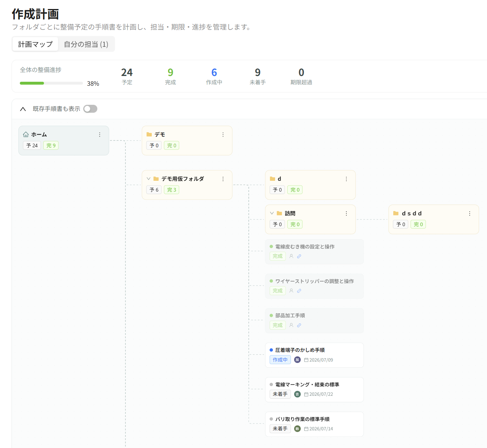Screen dimensions: 487x448
Task: Click the 24 予定 summary count
Action: tap(127, 76)
